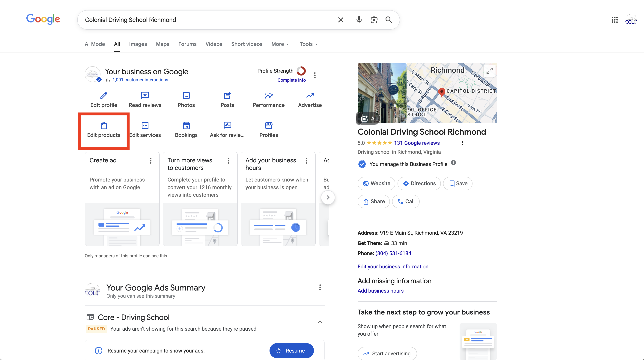Screen dimensions: 644x360
Task: Expand the map with the fullscreen icon
Action: pyautogui.click(x=490, y=71)
